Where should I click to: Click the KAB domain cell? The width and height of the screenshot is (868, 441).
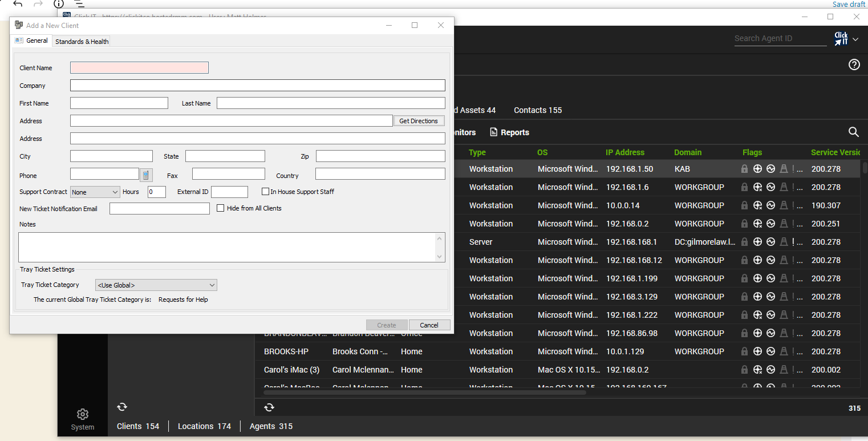point(683,169)
